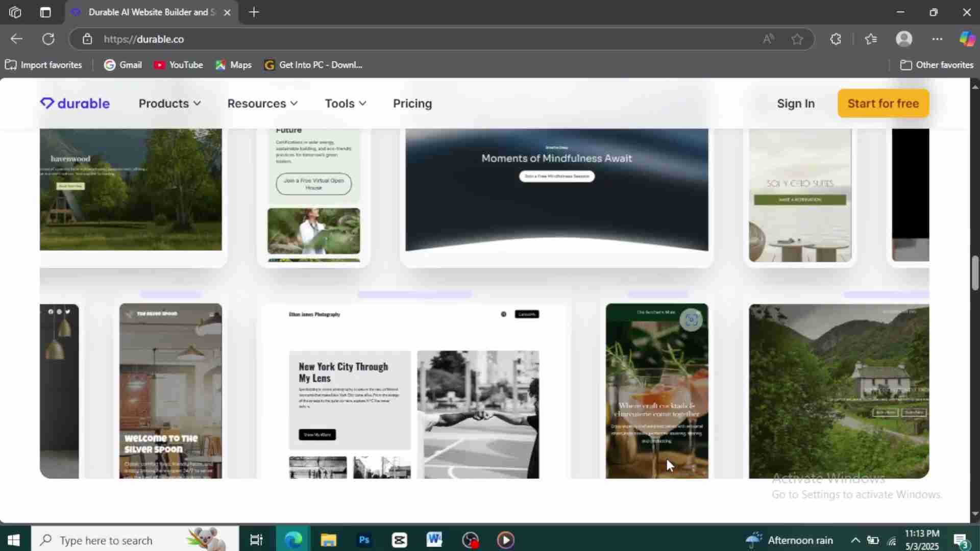Open Copilot sidebar icon
Screen dimensions: 980x551
pyautogui.click(x=967, y=39)
